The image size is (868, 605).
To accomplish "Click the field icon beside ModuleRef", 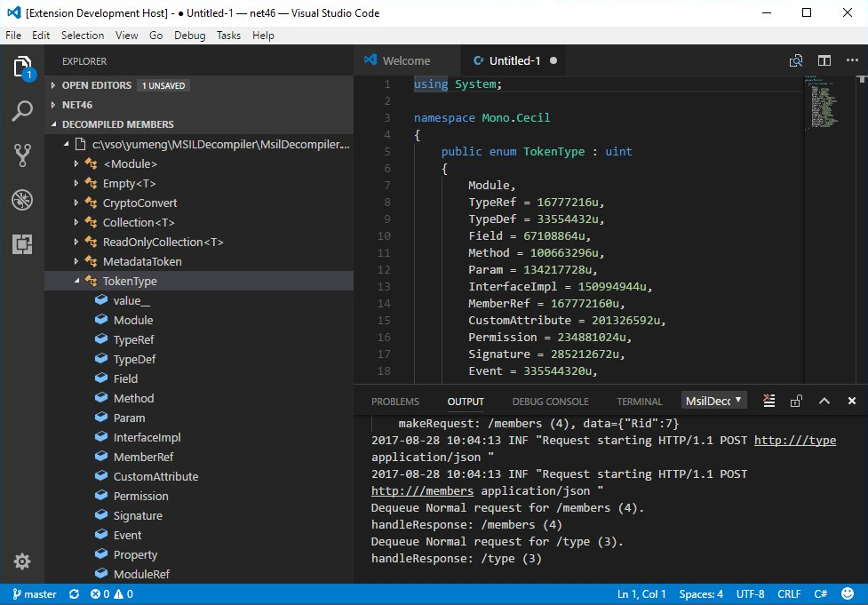I will pyautogui.click(x=100, y=573).
